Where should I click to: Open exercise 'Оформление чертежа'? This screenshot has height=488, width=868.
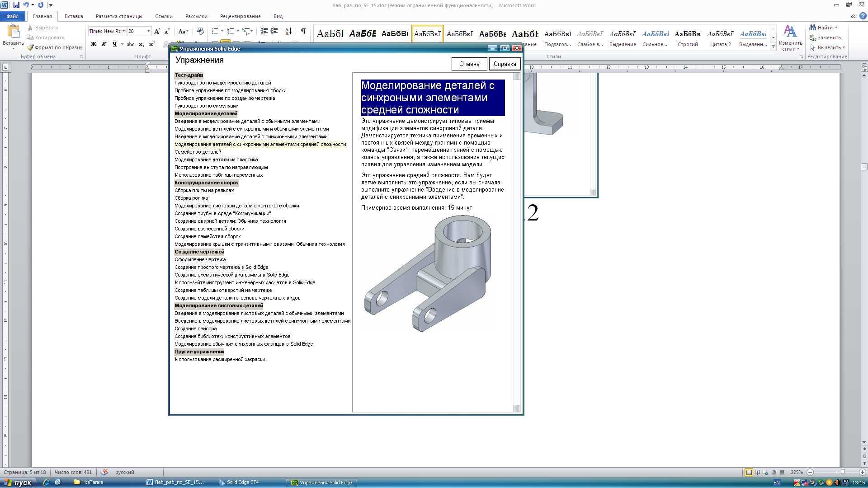tap(200, 259)
